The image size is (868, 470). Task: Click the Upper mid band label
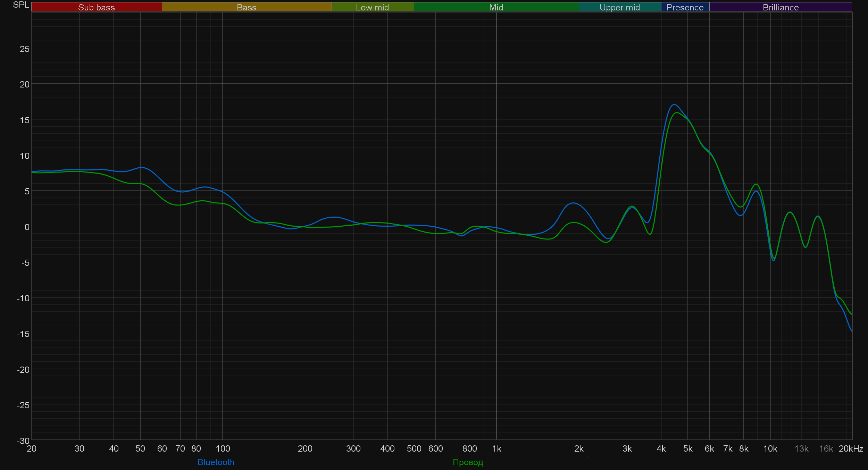click(619, 7)
